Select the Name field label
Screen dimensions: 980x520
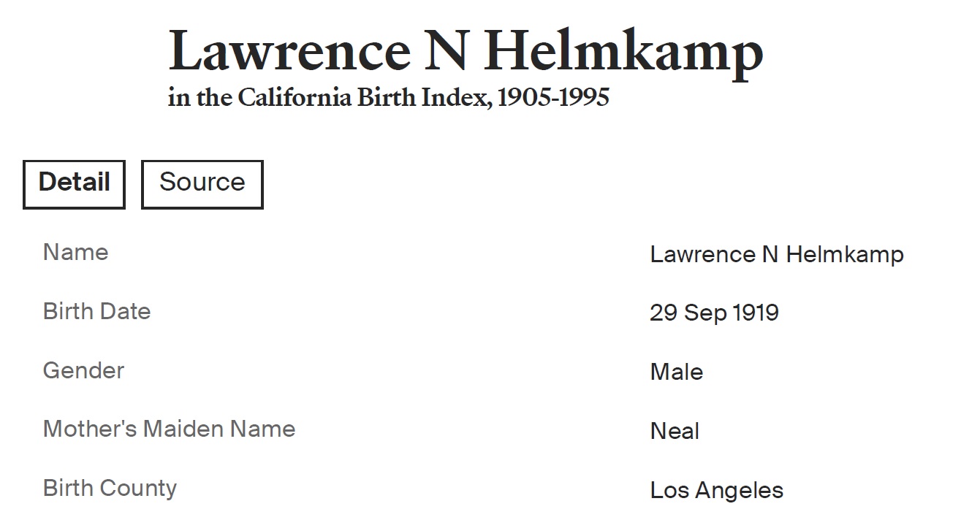click(75, 252)
